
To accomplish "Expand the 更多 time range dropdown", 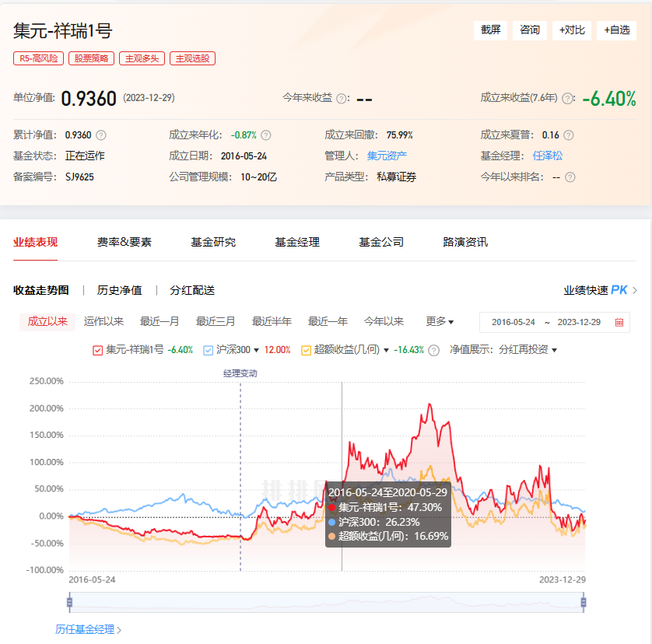I will pos(440,322).
